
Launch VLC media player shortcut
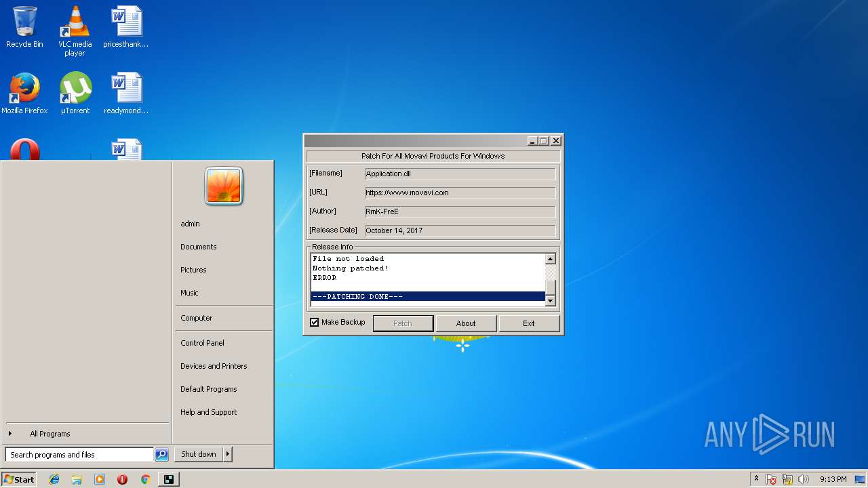(x=75, y=30)
